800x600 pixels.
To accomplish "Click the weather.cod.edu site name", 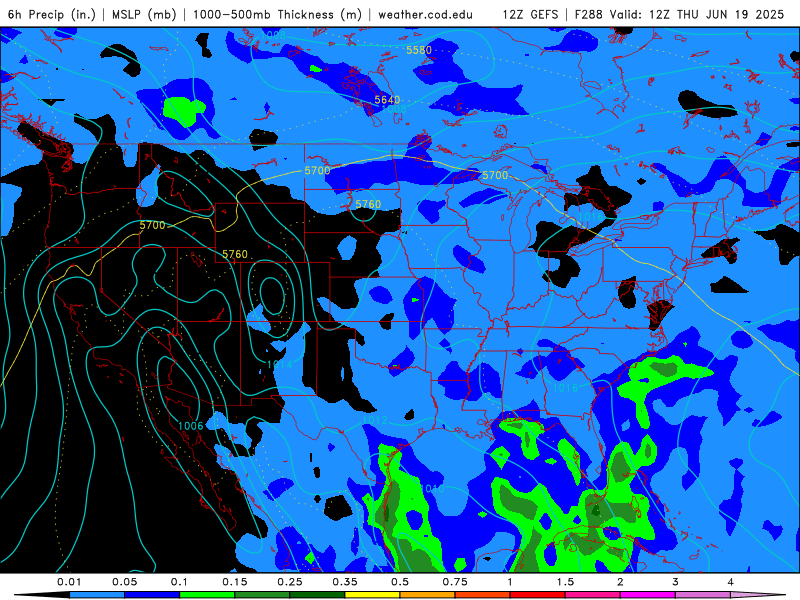I will point(426,15).
